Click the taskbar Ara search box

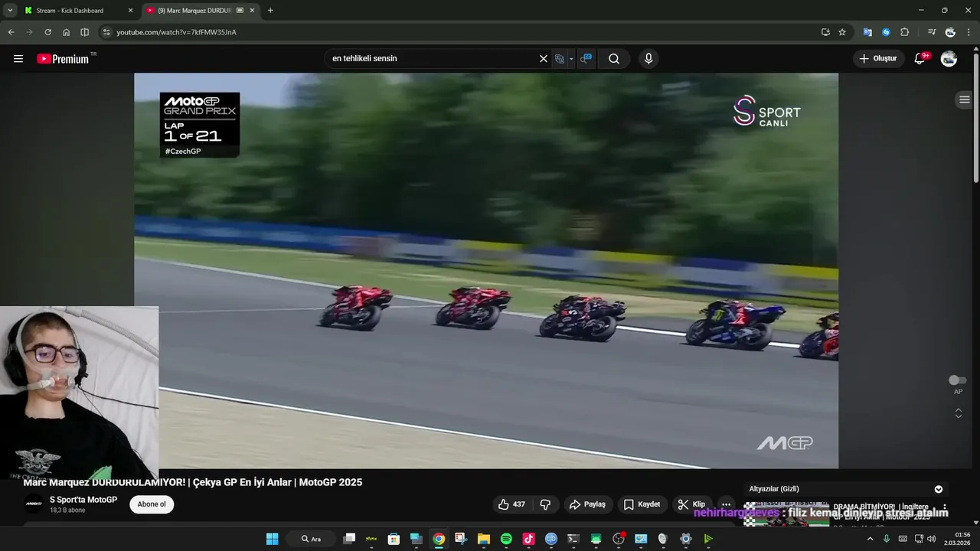(312, 539)
